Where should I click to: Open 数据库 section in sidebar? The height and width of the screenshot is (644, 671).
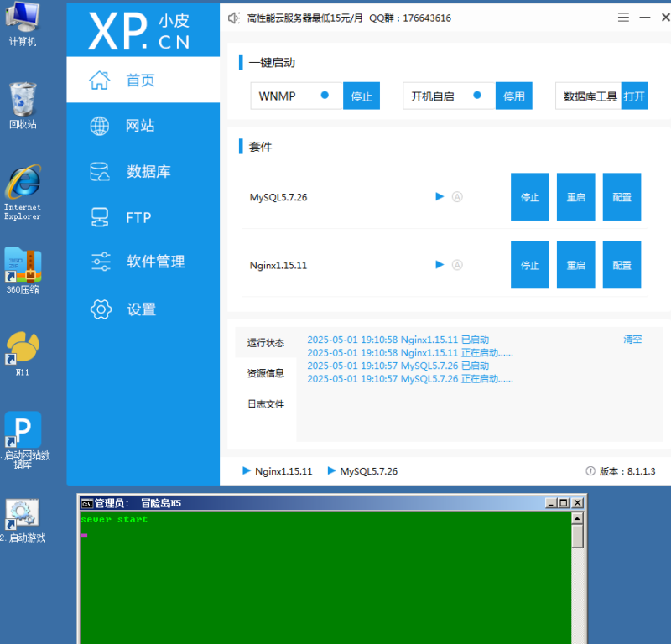[148, 172]
